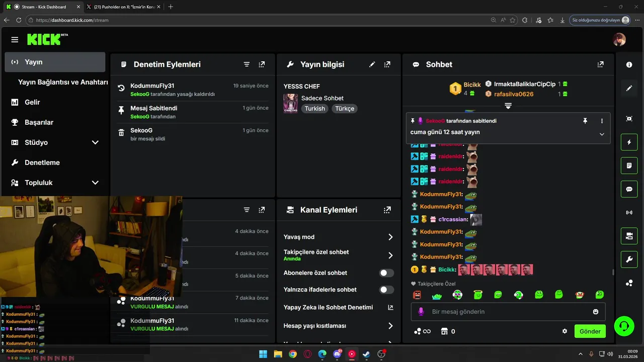Toggle Abonelere özel sohbet switch
This screenshot has height=362, width=644.
tap(386, 273)
